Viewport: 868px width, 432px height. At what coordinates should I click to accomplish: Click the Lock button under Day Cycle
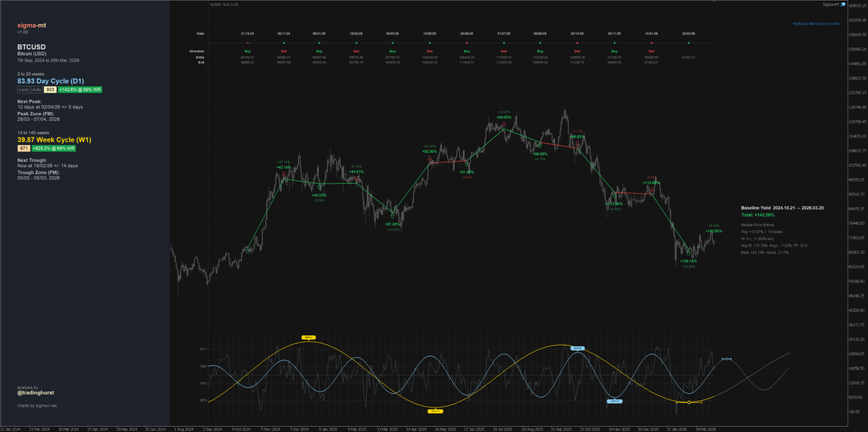pos(23,90)
